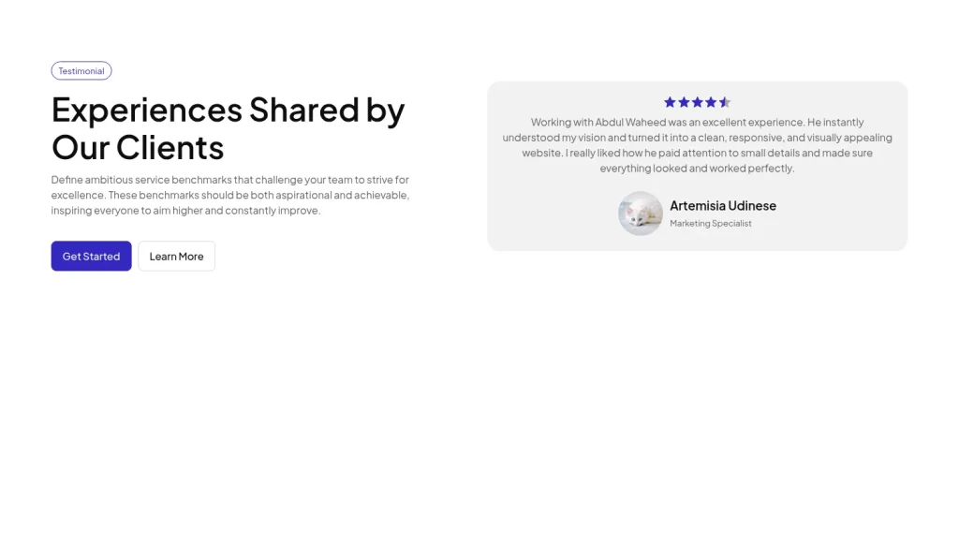Screen dimensions: 959x560
Task: Click the description paragraph under the heading
Action: (230, 195)
